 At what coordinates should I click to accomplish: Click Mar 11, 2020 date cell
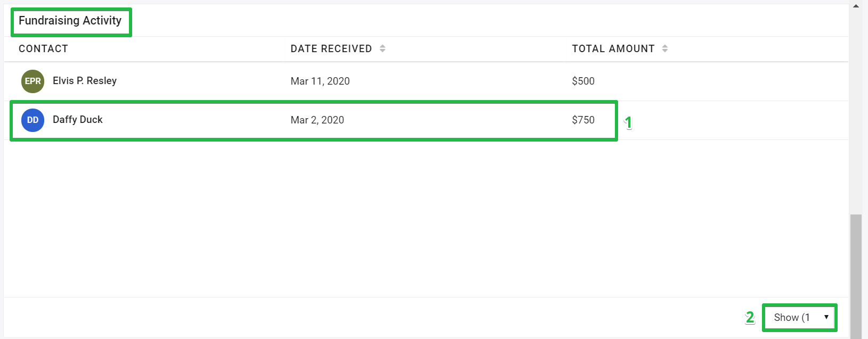click(320, 81)
